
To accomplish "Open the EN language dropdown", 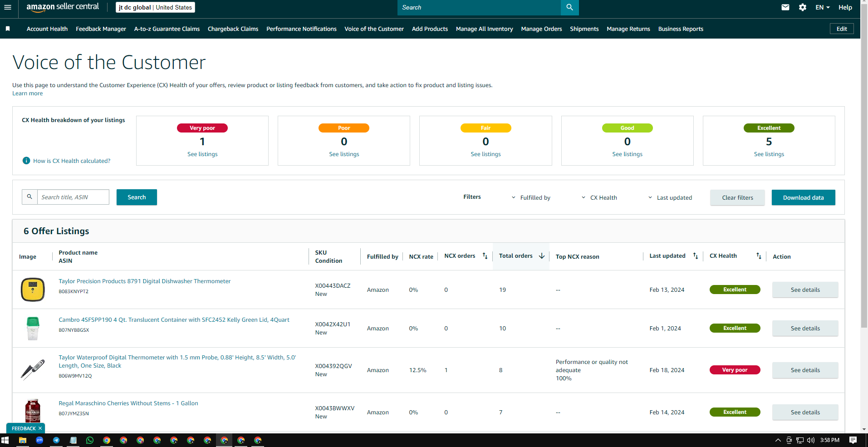I will 822,7.
